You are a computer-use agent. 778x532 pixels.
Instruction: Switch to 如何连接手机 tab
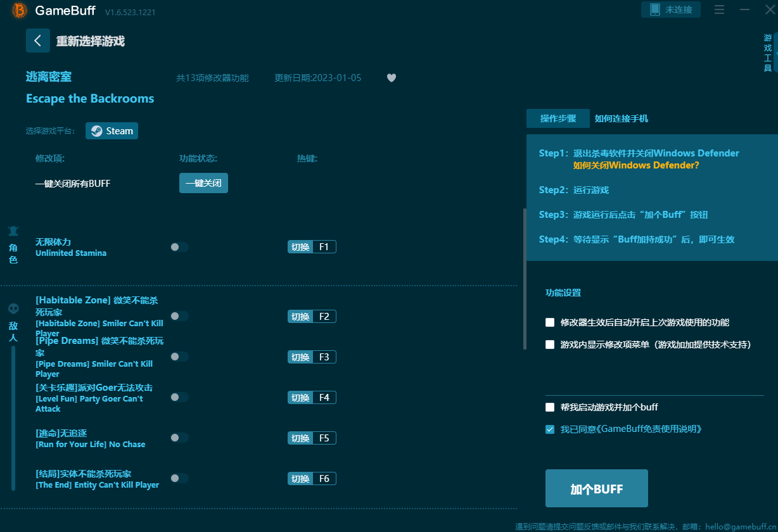621,118
